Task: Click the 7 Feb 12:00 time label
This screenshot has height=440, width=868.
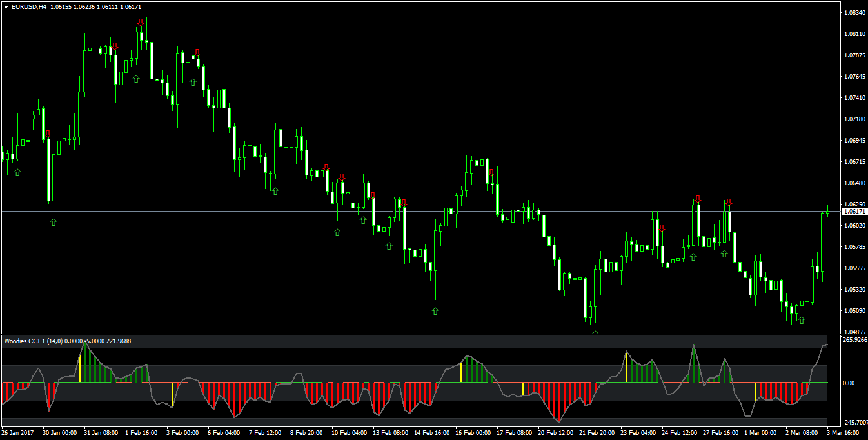Action: 266,433
